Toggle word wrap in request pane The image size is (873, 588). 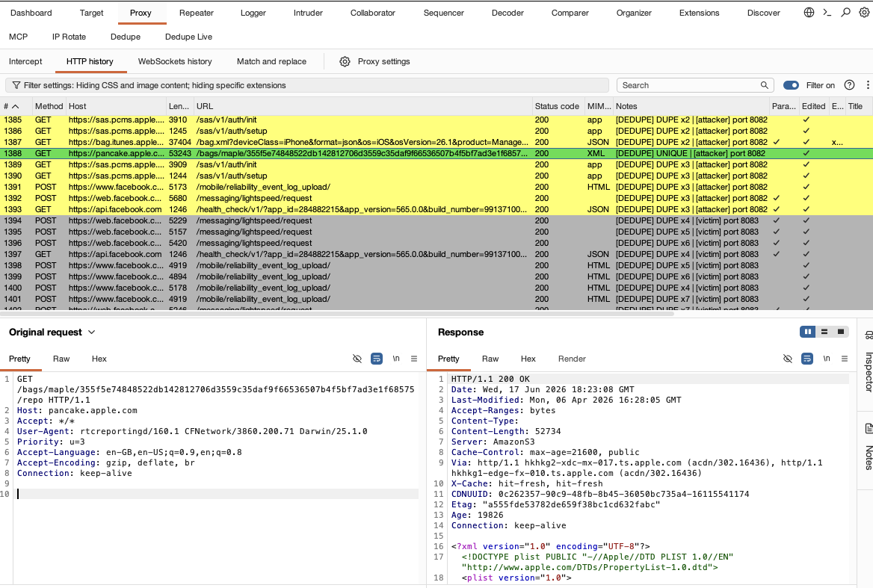point(377,359)
